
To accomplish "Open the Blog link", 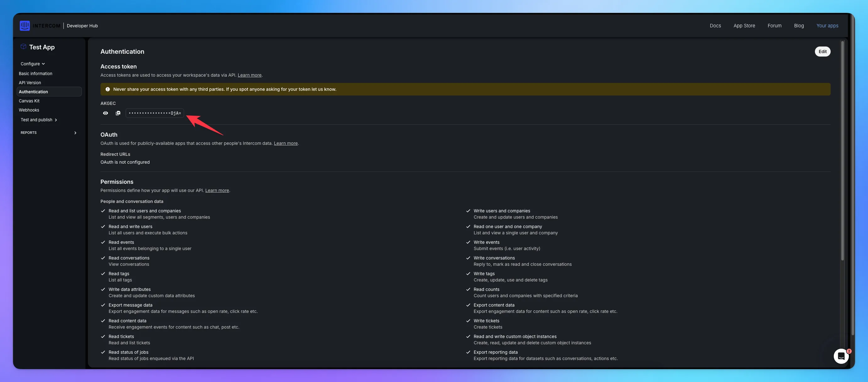I will [799, 26].
